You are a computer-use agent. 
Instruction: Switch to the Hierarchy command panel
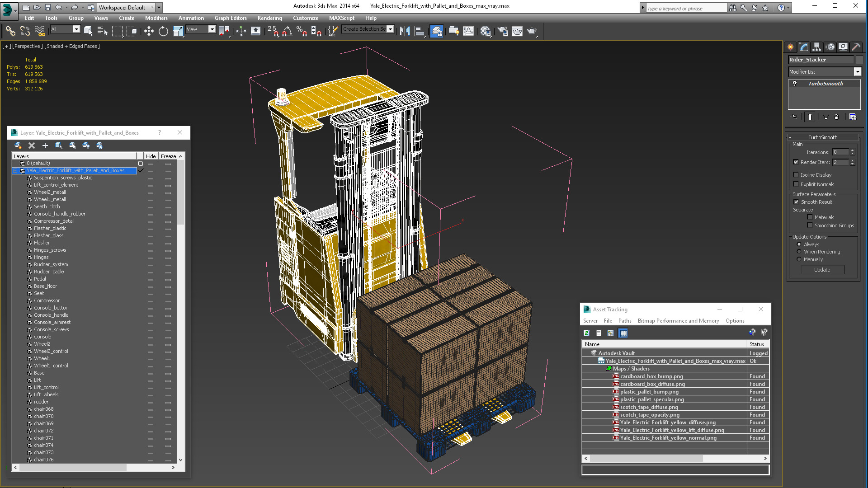tap(816, 47)
